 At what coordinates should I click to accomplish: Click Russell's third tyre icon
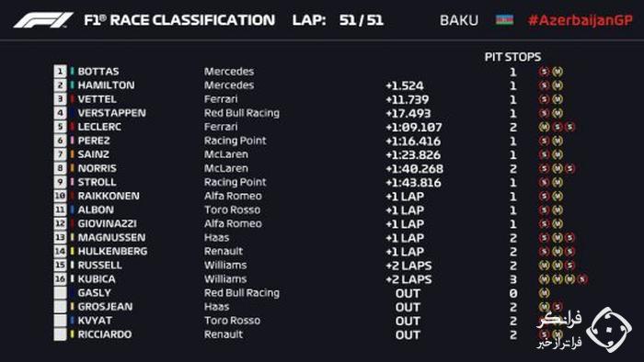[569, 266]
